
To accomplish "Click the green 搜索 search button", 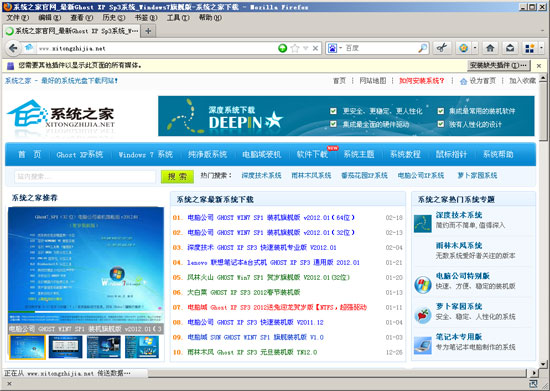I will pyautogui.click(x=177, y=176).
